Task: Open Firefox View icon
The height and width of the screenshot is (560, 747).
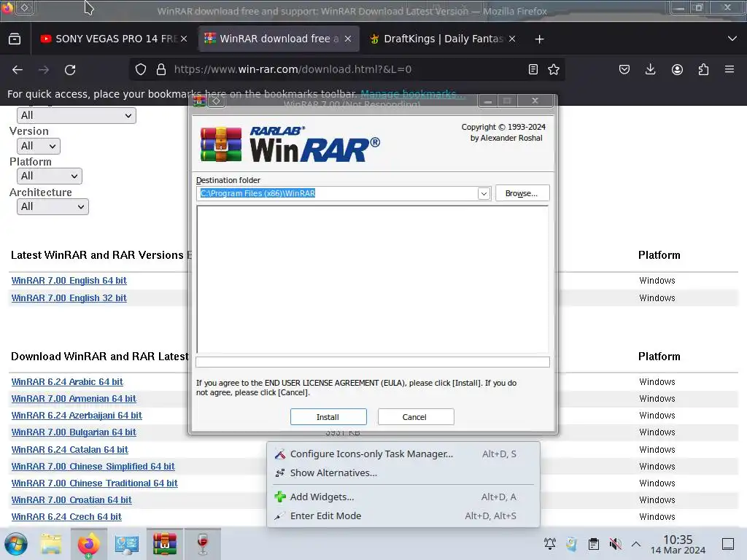Action: tap(15, 39)
